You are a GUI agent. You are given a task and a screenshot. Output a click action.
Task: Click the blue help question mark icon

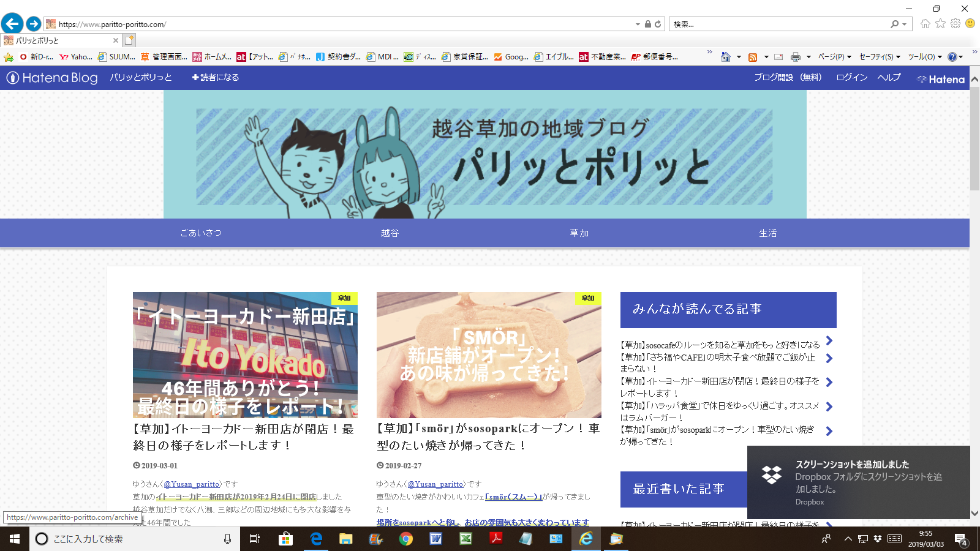pos(952,57)
